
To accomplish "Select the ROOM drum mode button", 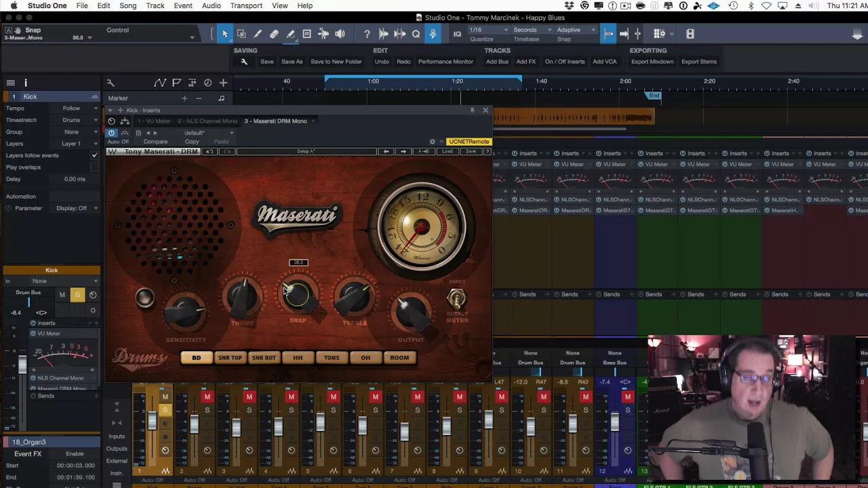I will [x=399, y=358].
